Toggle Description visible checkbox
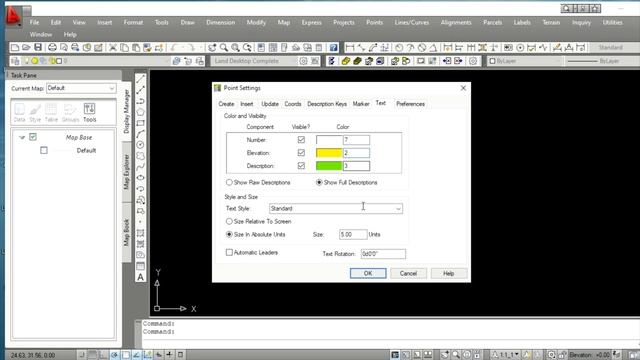This screenshot has width=640, height=360. click(x=301, y=166)
